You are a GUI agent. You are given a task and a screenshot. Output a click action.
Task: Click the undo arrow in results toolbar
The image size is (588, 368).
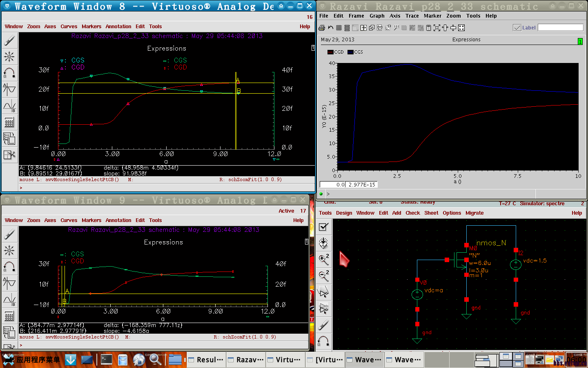(330, 28)
